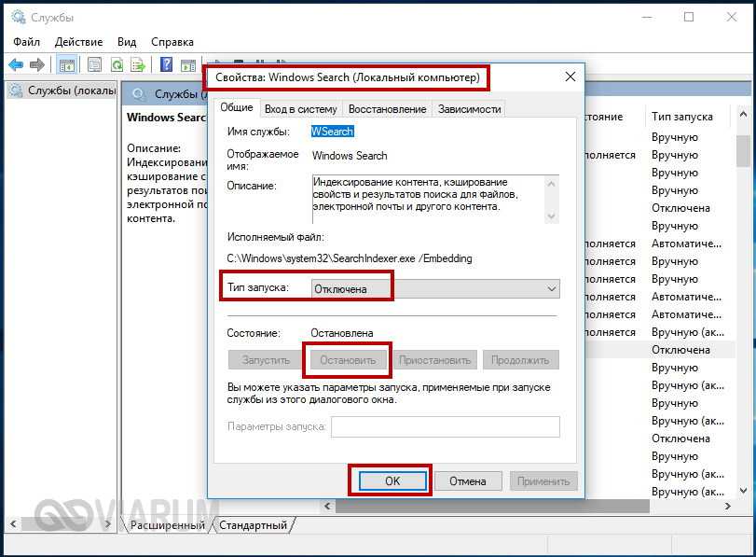Click the Forward arrow in the toolbar
This screenshot has height=557, width=756.
point(37,64)
